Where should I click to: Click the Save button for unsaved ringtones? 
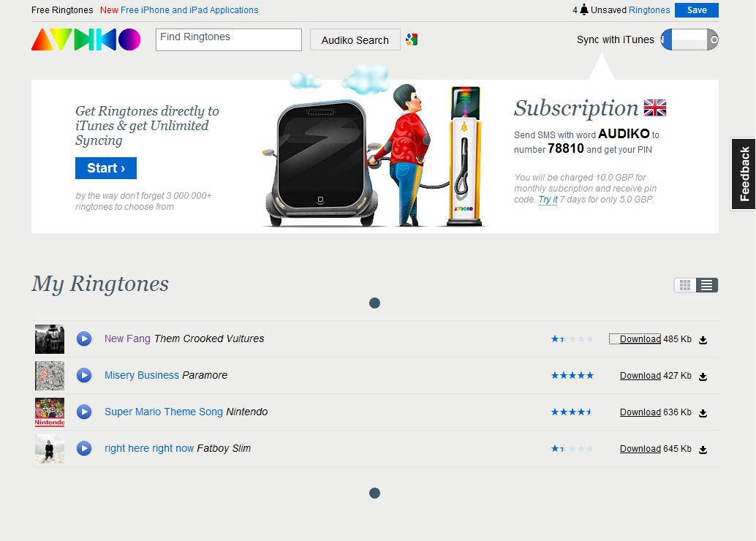pyautogui.click(x=697, y=10)
